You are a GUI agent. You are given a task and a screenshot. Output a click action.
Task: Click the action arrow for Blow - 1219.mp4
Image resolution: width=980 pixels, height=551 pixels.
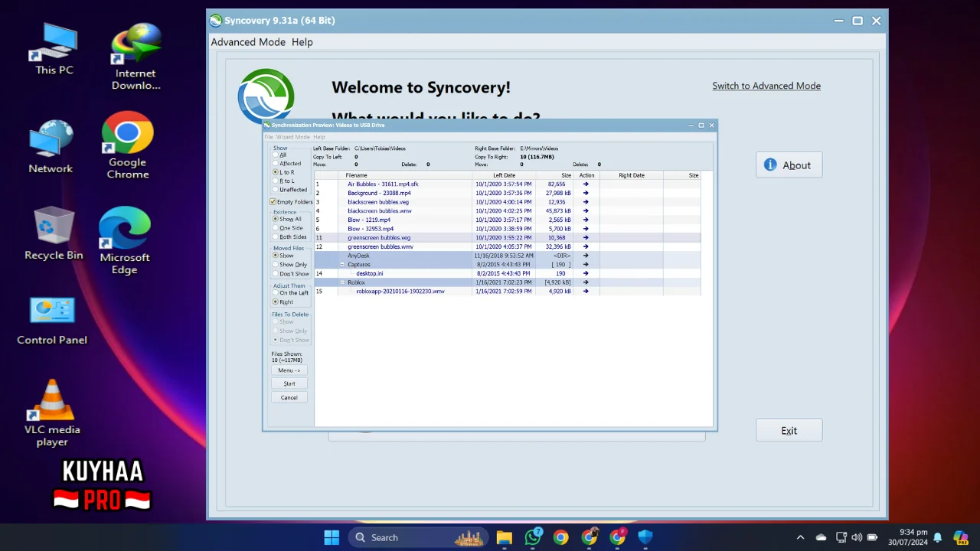[586, 220]
